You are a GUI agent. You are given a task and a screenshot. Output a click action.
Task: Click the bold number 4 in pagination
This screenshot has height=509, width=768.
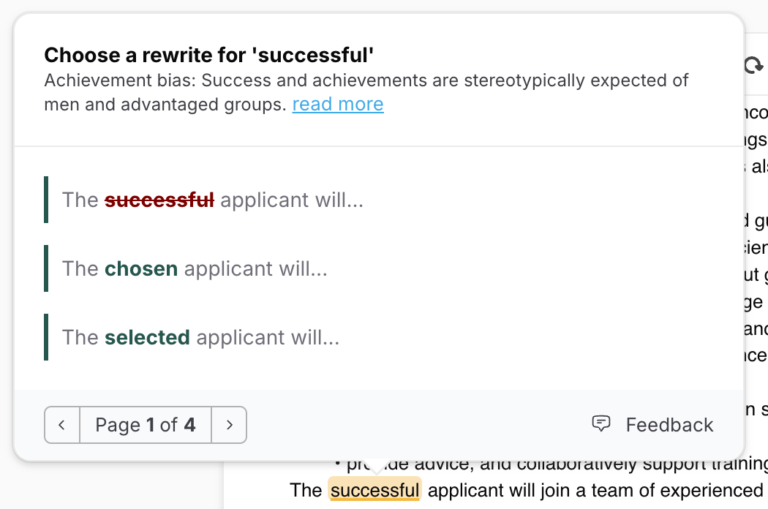click(x=190, y=425)
